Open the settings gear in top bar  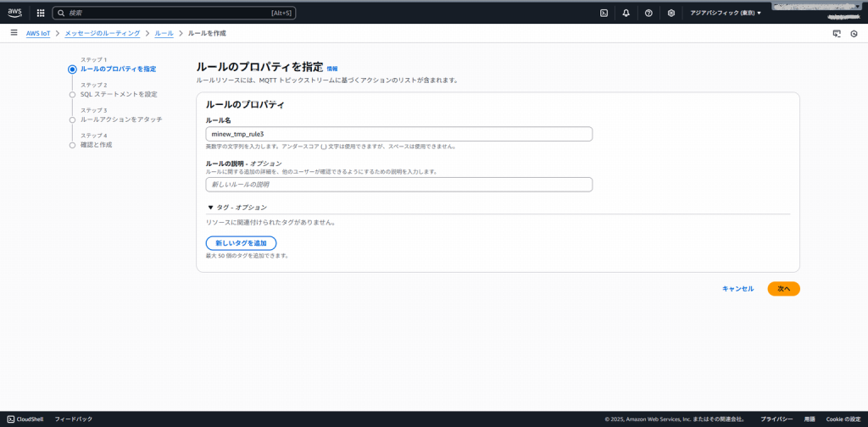671,13
